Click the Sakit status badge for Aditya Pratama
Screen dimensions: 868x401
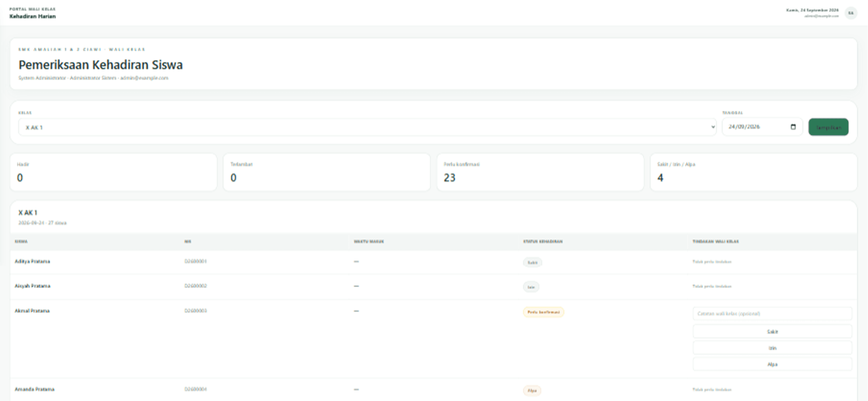click(532, 262)
